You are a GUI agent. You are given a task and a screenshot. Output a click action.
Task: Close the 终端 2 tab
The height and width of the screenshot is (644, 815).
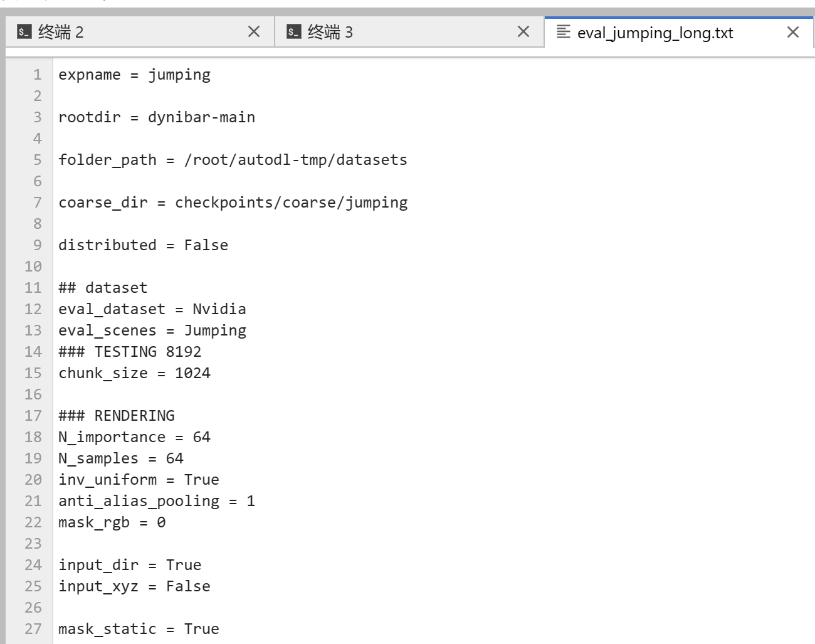tap(255, 32)
